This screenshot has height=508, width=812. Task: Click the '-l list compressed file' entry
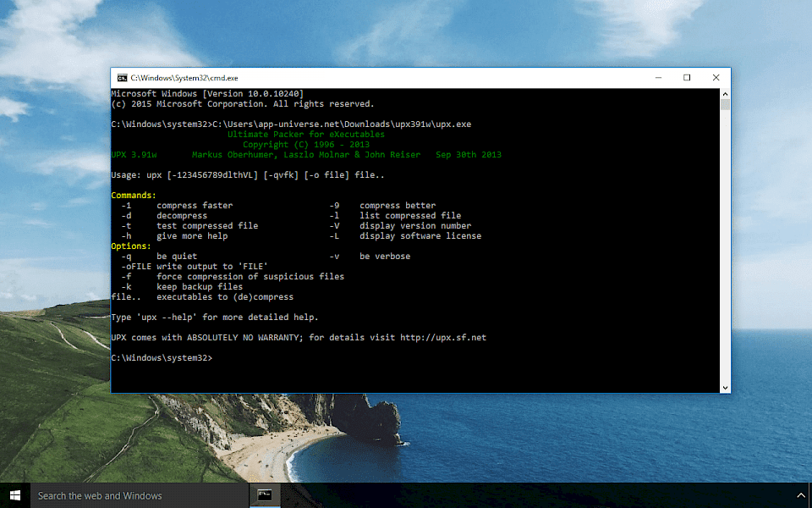tap(395, 216)
